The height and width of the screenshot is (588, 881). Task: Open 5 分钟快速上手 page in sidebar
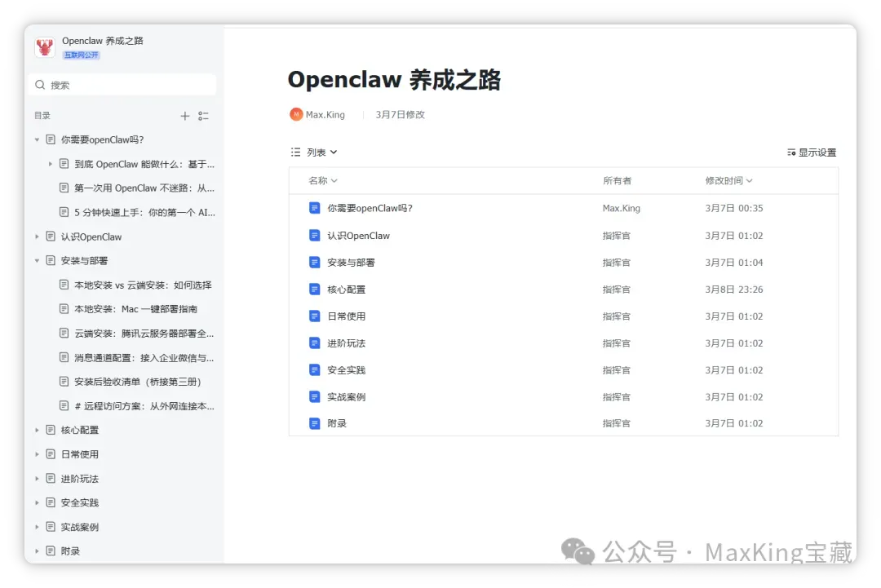(144, 212)
